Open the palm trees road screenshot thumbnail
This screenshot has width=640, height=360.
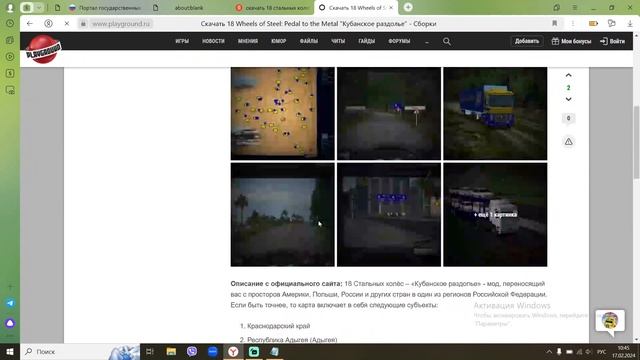coord(282,215)
